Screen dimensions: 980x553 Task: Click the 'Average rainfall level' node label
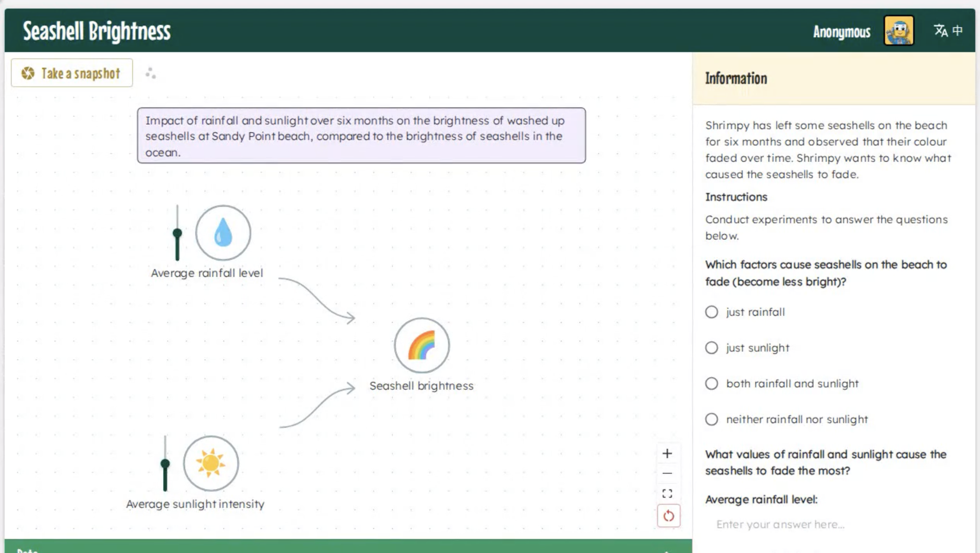tap(207, 273)
